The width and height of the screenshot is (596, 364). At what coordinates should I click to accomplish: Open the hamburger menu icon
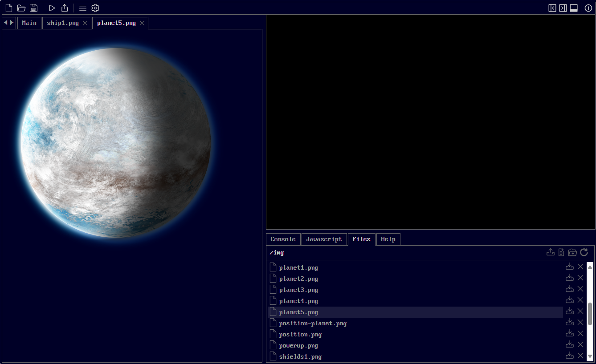pos(83,8)
